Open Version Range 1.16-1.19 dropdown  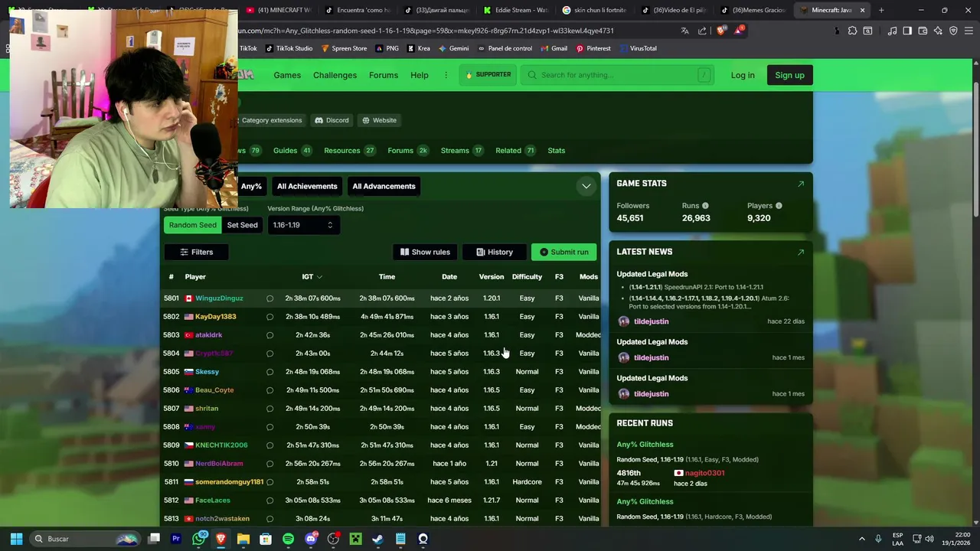303,225
